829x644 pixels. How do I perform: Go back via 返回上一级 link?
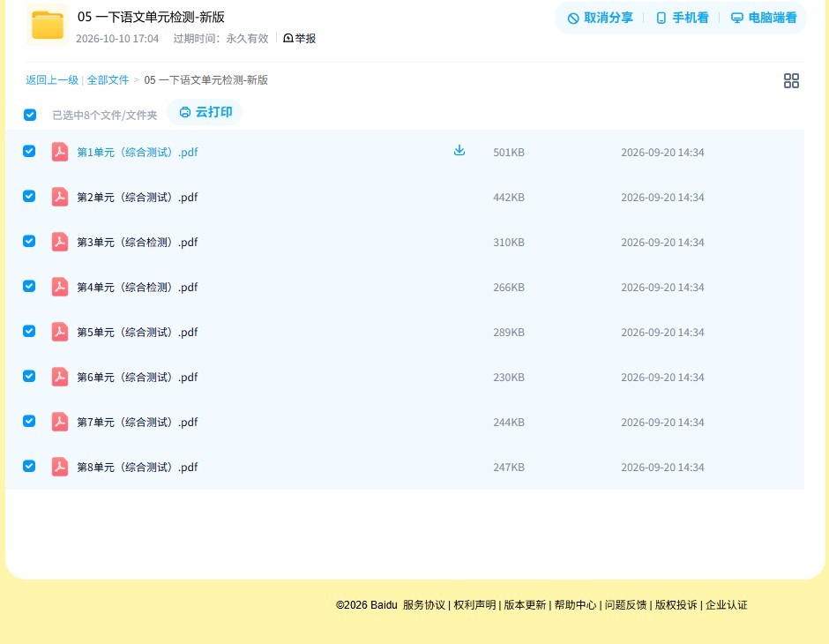52,80
